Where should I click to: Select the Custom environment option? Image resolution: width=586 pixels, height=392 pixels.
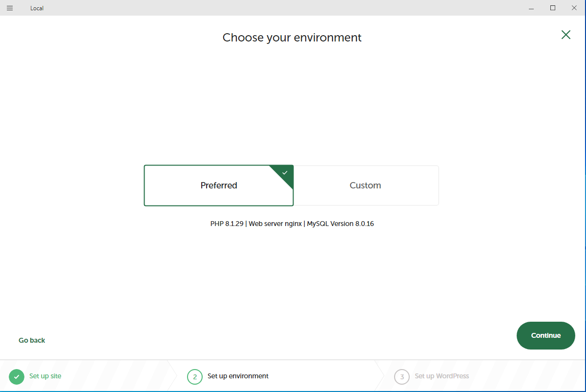365,186
